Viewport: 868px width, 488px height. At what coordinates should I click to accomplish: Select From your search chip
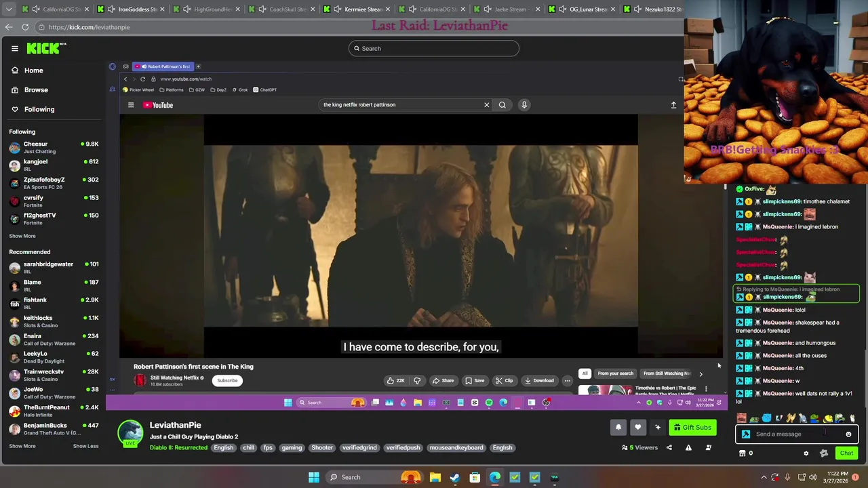[615, 373]
